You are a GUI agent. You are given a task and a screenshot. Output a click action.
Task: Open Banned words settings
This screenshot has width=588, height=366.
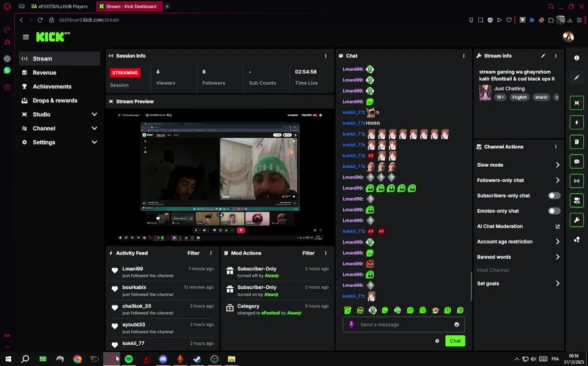click(518, 257)
